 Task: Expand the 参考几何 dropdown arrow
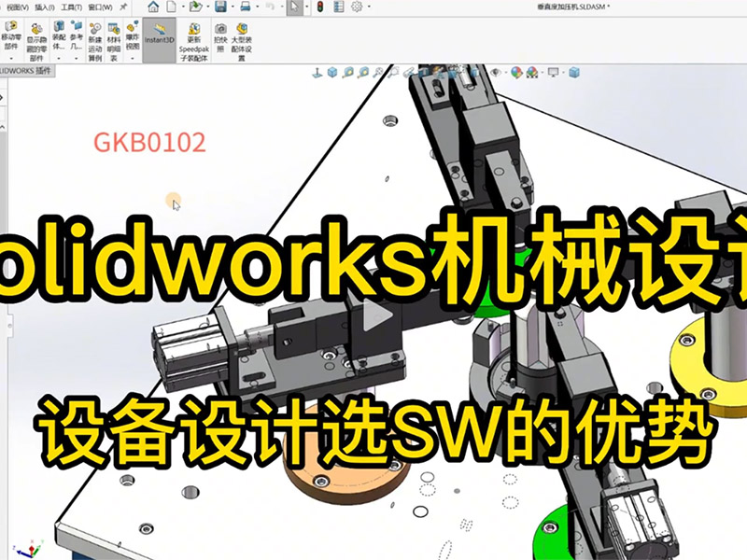click(75, 56)
